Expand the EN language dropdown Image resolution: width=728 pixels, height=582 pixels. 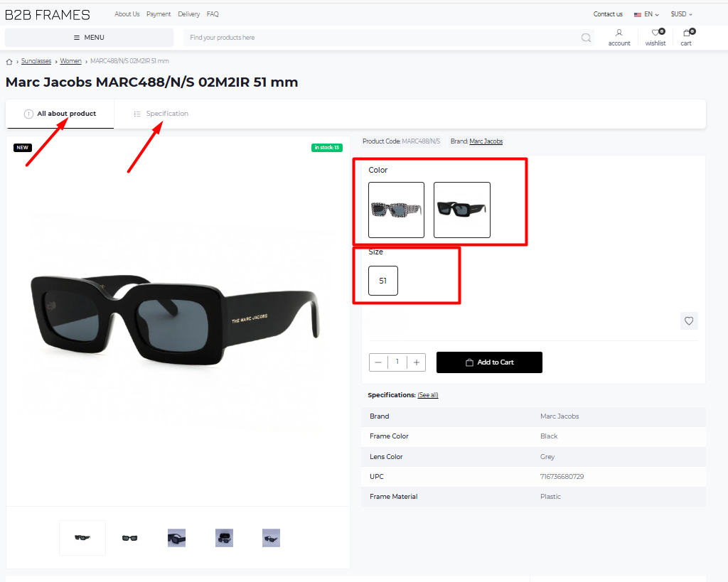(646, 14)
